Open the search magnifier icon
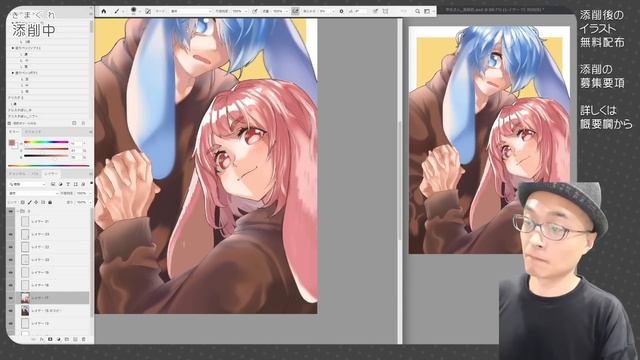Viewport: 640px width, 360px height. (417, 11)
